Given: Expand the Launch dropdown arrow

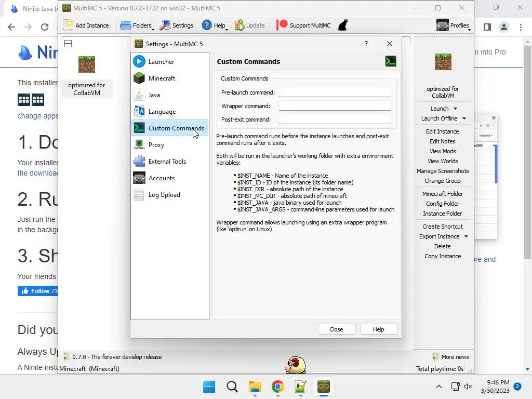Looking at the screenshot, I should 455,109.
